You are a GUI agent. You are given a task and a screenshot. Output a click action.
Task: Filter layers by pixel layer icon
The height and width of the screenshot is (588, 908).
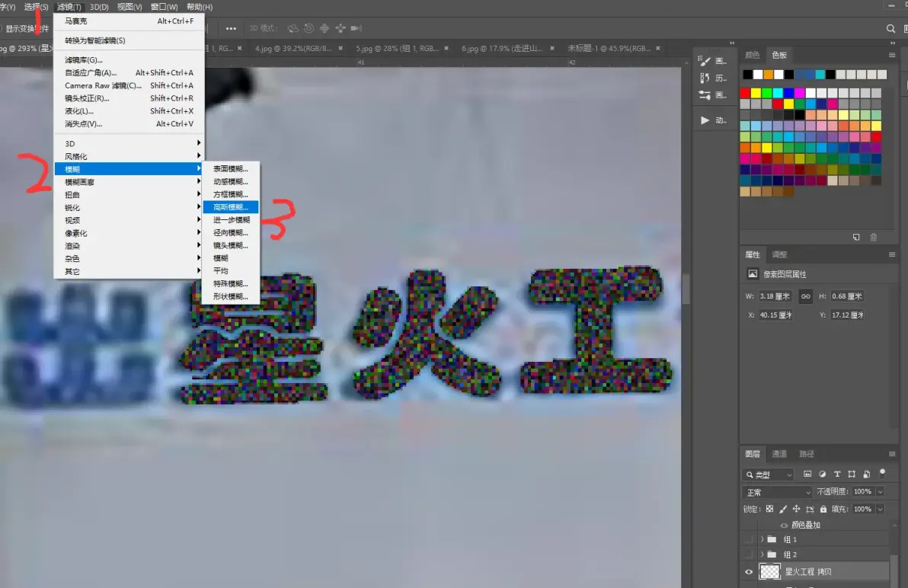pyautogui.click(x=807, y=474)
